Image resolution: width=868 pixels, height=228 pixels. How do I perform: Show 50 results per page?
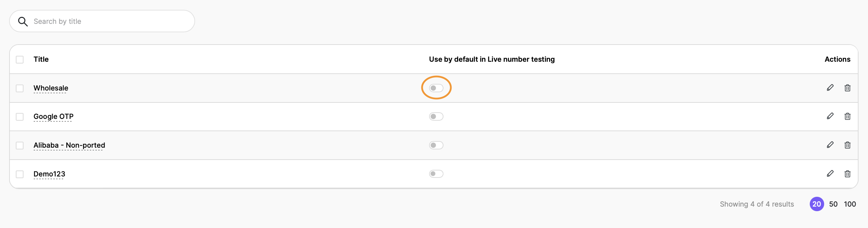click(x=833, y=204)
